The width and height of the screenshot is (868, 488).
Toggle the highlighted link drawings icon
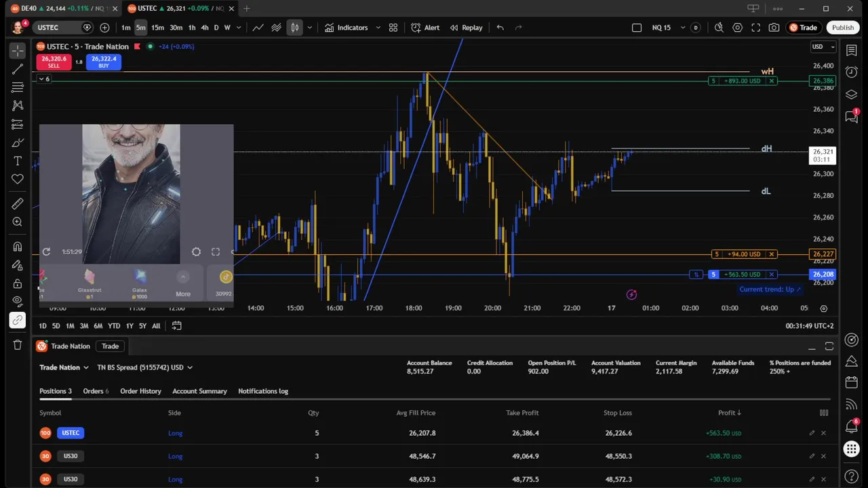18,320
